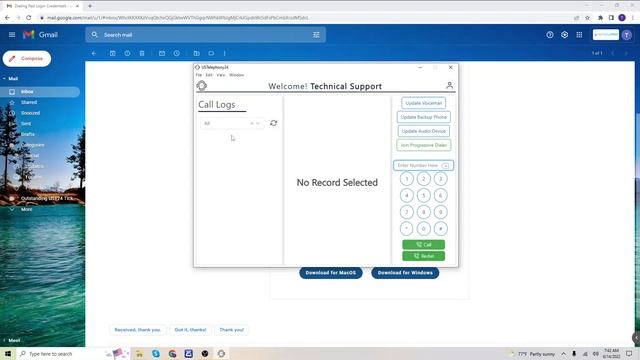Report spam icon in Gmail toolbar

pos(127,53)
